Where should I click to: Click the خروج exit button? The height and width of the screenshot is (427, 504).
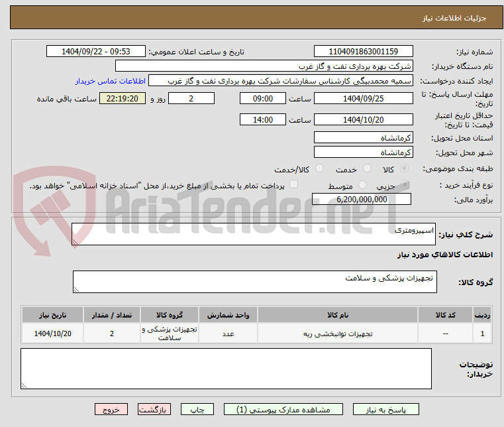[x=111, y=409]
